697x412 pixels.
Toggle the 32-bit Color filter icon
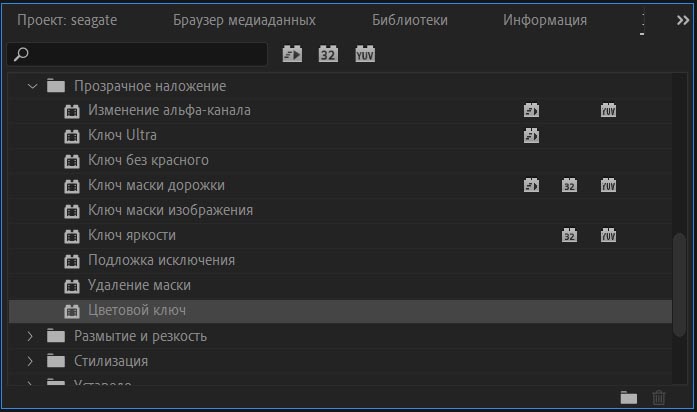click(328, 54)
